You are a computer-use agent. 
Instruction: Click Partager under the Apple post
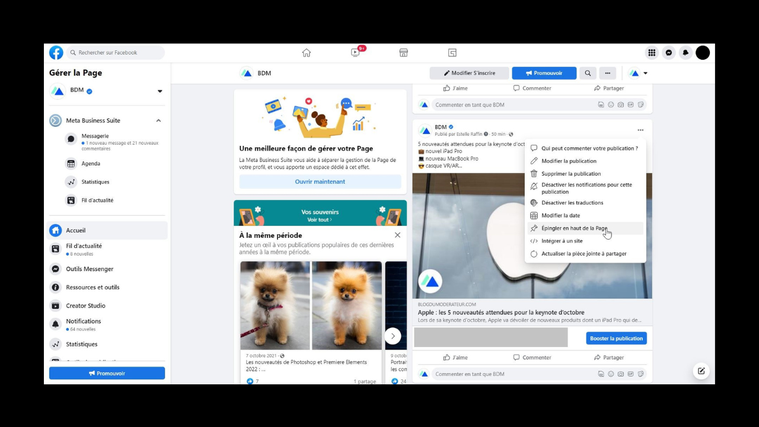pyautogui.click(x=608, y=357)
